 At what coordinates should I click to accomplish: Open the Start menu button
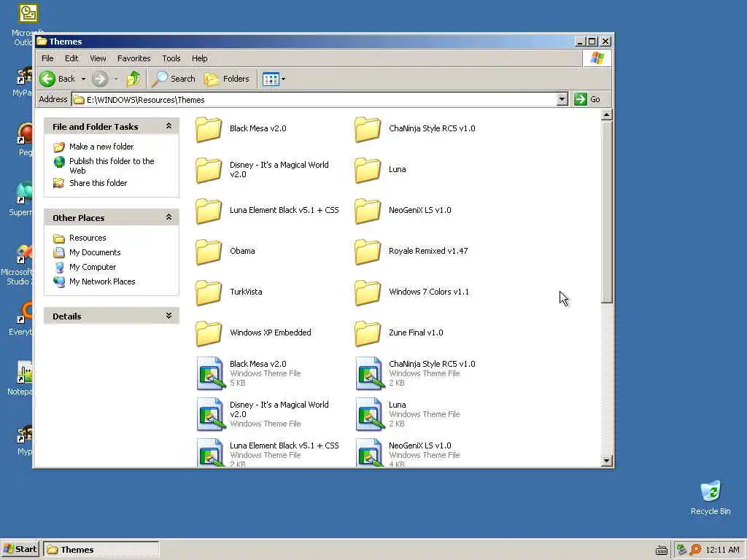click(20, 549)
